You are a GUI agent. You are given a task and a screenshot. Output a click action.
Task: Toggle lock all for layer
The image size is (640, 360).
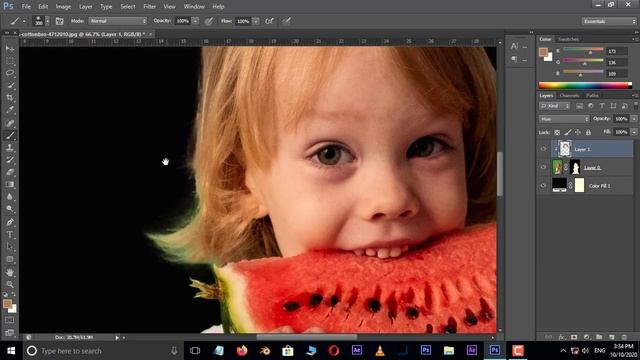coord(588,132)
